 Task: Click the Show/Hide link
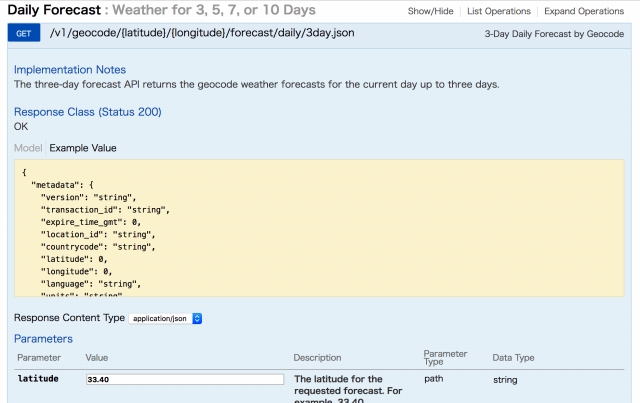(433, 11)
